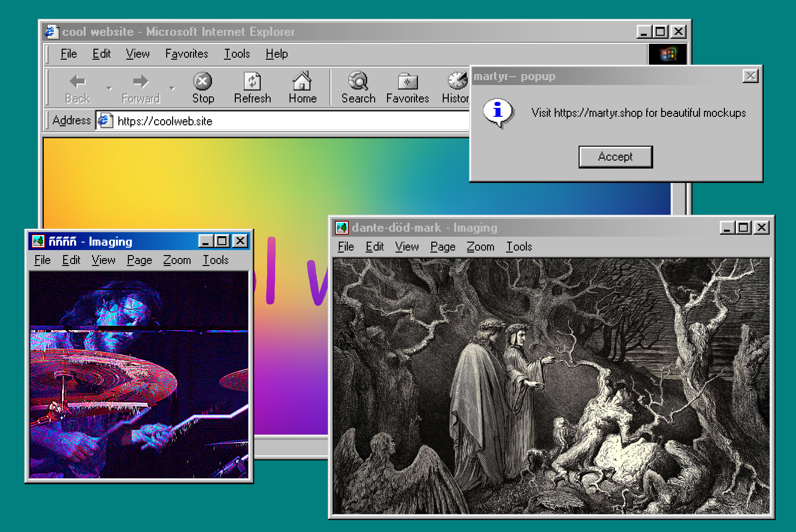Click the Internet Explorer title bar icon
Image resolution: width=796 pixels, height=532 pixels.
coord(51,32)
